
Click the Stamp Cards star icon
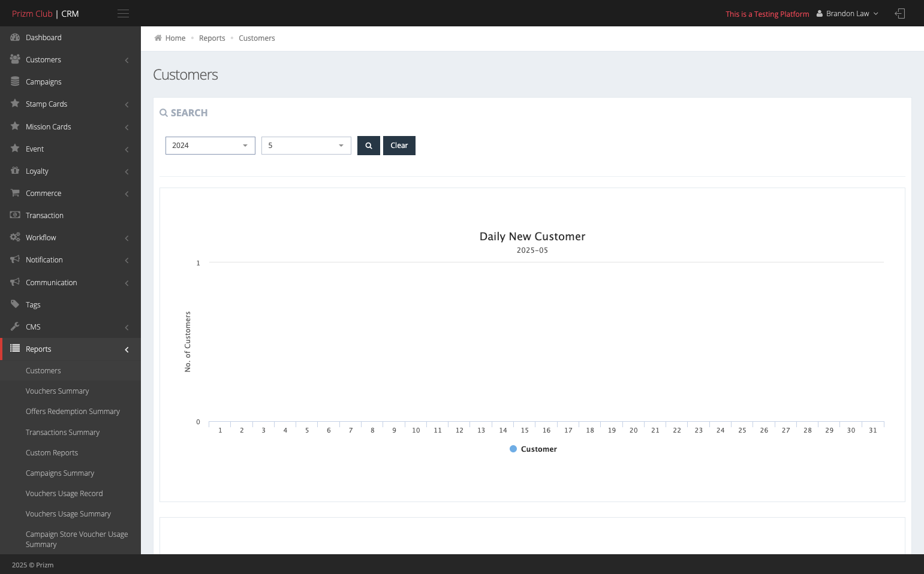point(15,104)
